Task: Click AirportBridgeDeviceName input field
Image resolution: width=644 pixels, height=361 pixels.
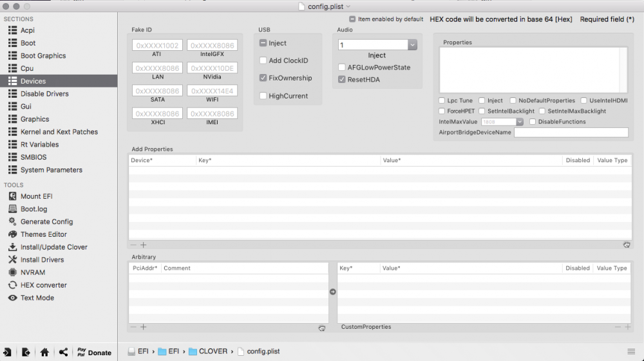Action: [571, 133]
